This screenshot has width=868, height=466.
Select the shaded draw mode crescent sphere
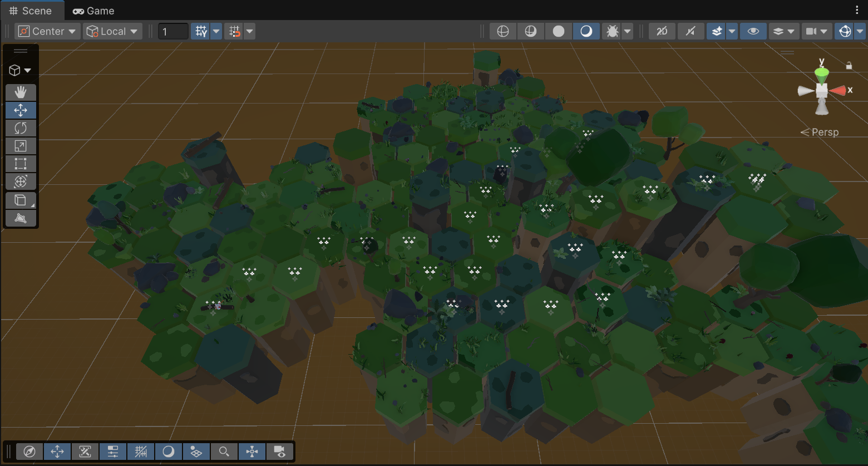(x=586, y=31)
